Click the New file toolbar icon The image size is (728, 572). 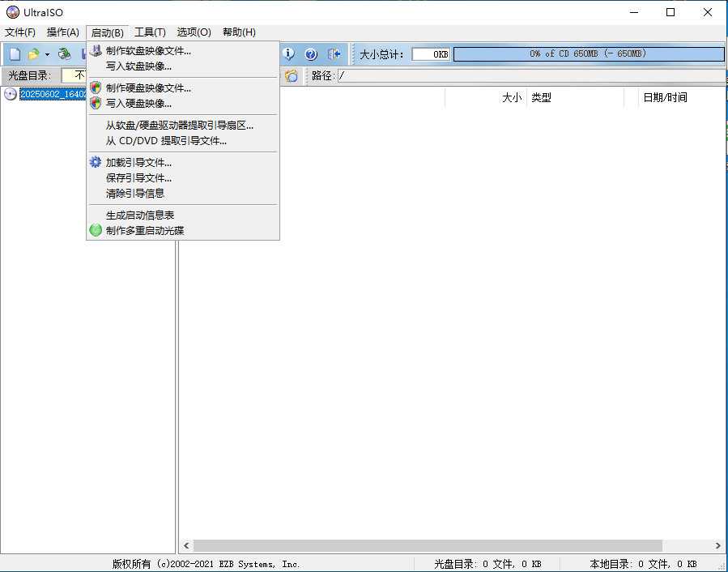15,54
